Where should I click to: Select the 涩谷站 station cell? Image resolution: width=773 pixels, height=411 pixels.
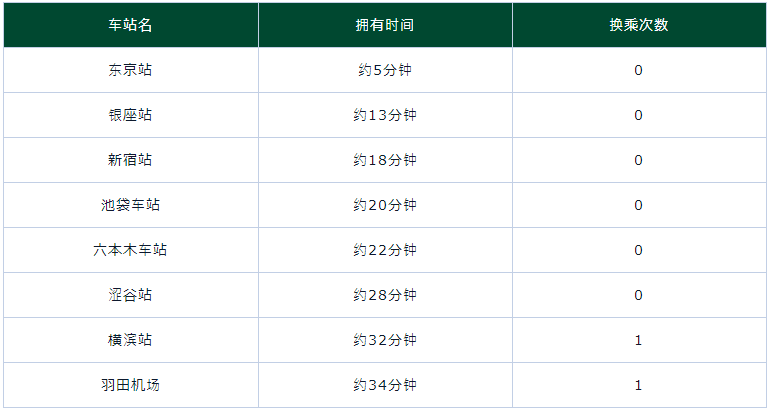tap(130, 295)
